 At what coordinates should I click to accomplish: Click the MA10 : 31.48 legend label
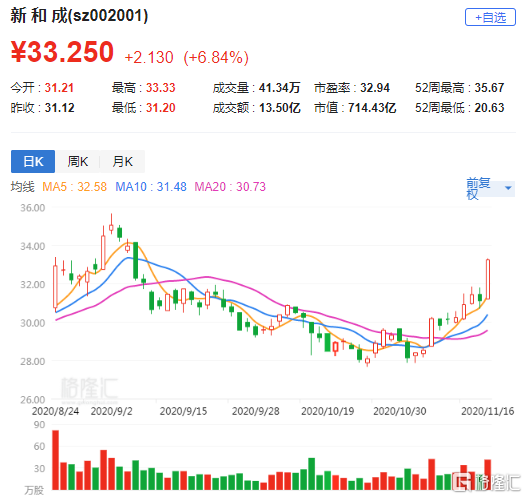click(151, 187)
